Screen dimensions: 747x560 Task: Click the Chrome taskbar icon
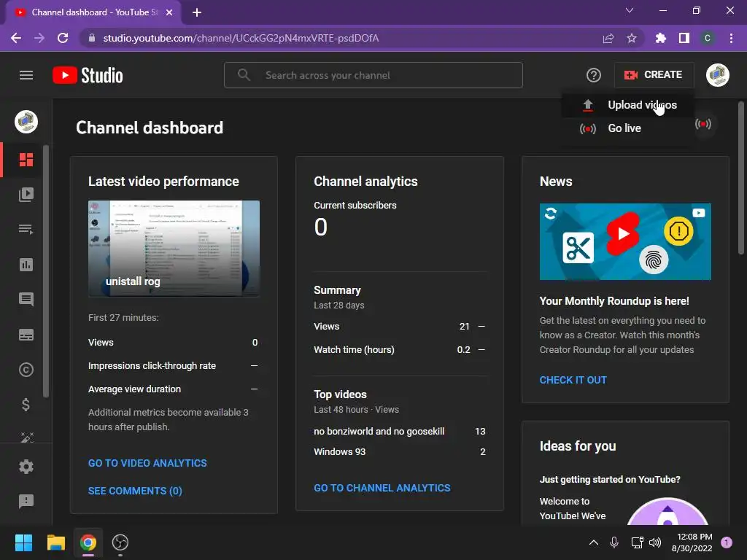click(x=88, y=542)
